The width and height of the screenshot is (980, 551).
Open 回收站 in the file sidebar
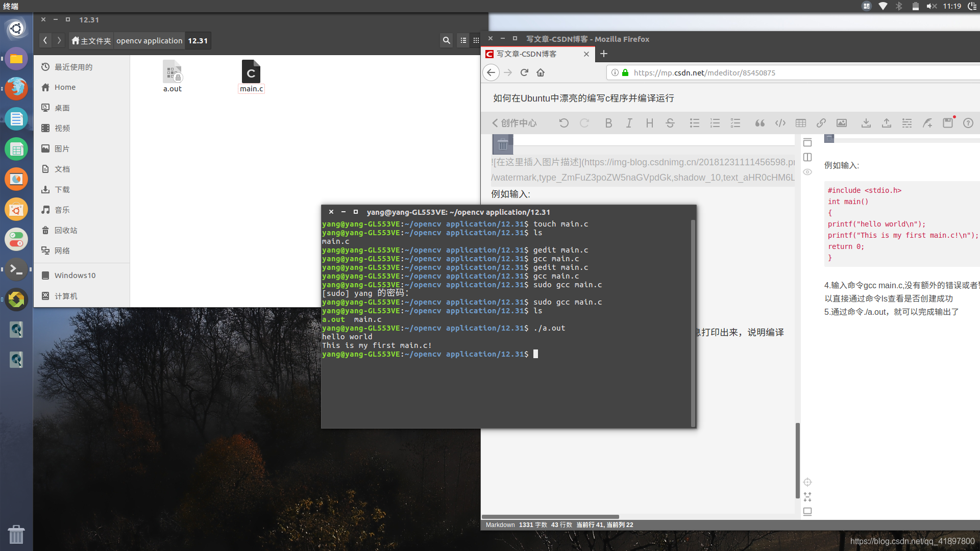tap(82, 230)
